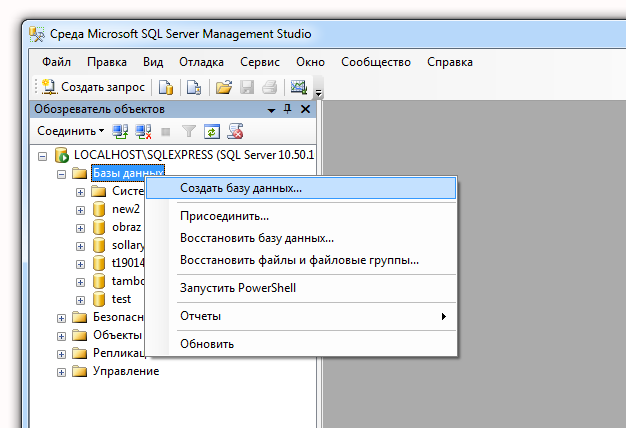Expand the sollary database node
Image resolution: width=626 pixels, height=428 pixels.
[x=80, y=246]
